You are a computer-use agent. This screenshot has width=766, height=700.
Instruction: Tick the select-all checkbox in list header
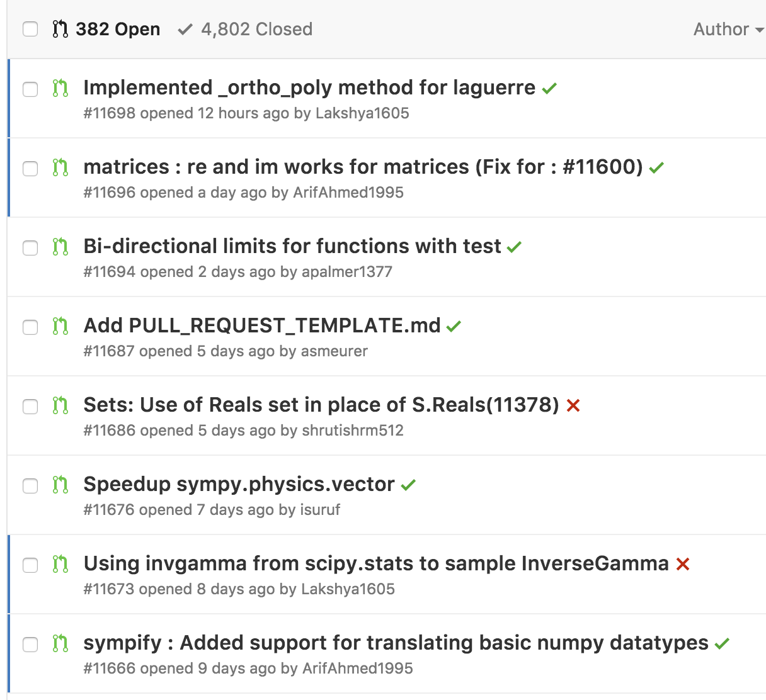pyautogui.click(x=30, y=29)
